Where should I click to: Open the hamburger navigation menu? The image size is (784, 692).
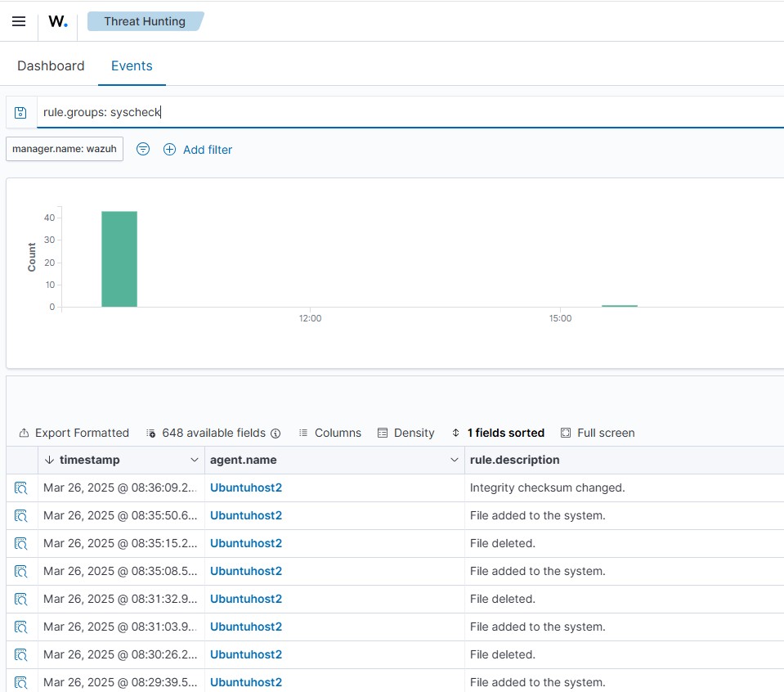19,21
